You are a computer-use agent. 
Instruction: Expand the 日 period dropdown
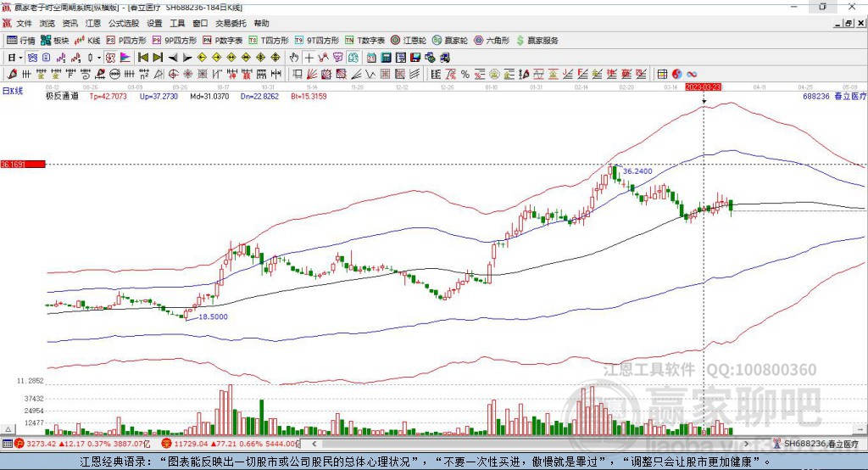coord(20,58)
